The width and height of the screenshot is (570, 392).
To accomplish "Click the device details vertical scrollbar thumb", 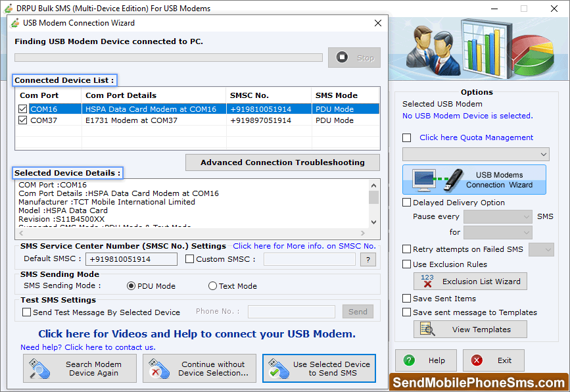I will coord(373,197).
